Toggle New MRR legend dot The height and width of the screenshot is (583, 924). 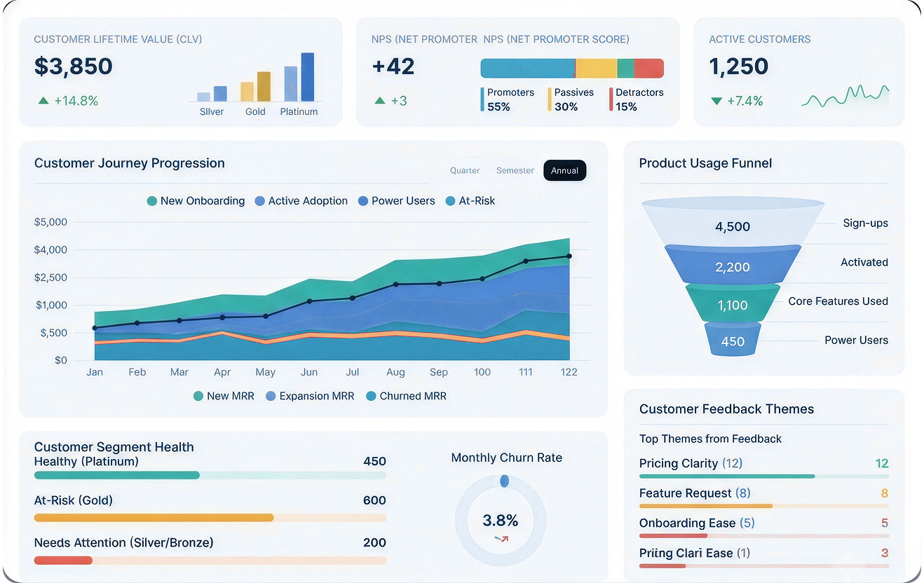(198, 396)
